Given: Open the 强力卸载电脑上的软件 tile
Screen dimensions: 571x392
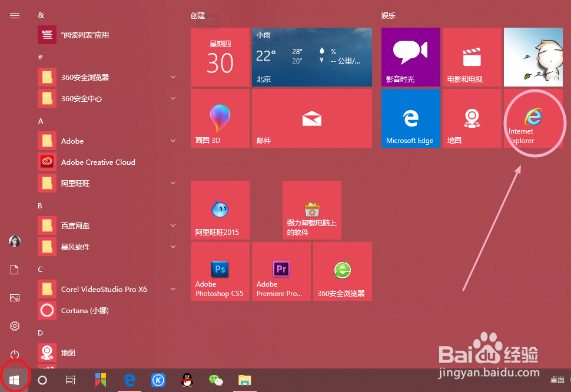Looking at the screenshot, I should (312, 210).
